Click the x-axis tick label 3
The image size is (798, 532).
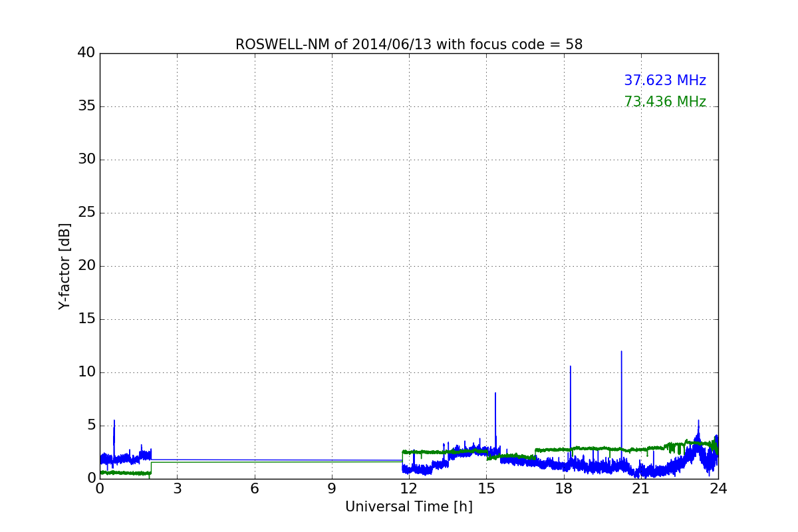pyautogui.click(x=177, y=489)
